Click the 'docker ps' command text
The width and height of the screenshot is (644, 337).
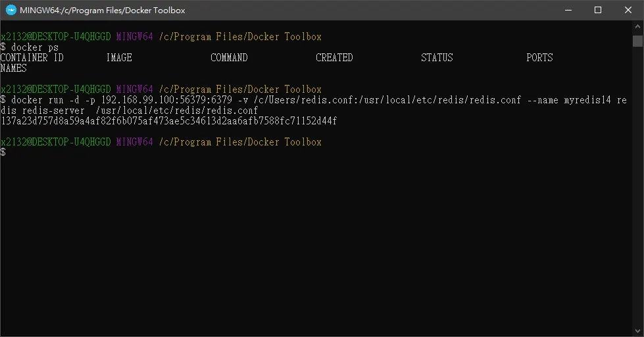click(35, 47)
